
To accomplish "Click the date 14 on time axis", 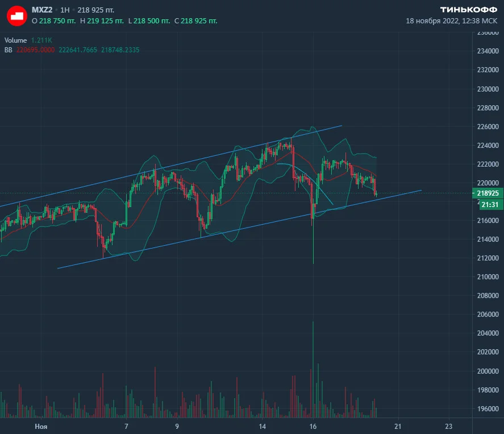I will pyautogui.click(x=263, y=427).
